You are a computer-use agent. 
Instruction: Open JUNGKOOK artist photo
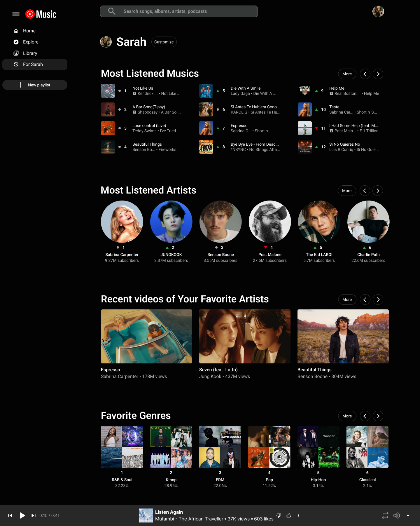(171, 222)
